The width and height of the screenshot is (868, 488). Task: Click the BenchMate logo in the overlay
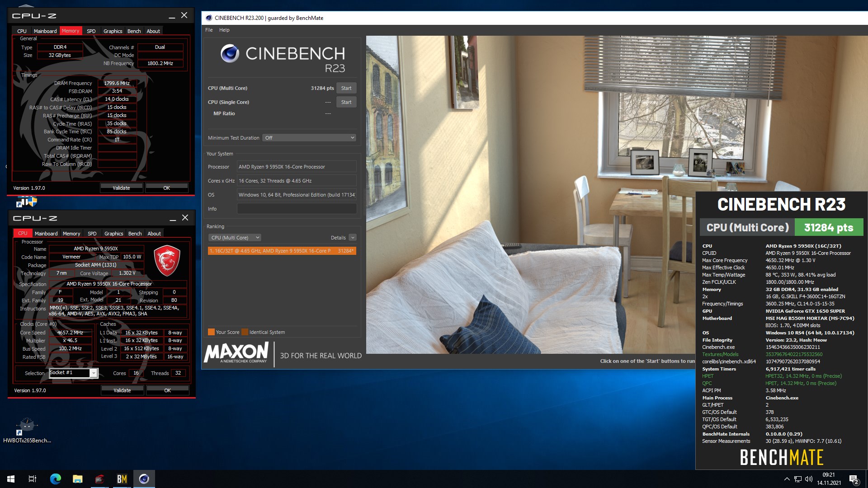tap(781, 457)
